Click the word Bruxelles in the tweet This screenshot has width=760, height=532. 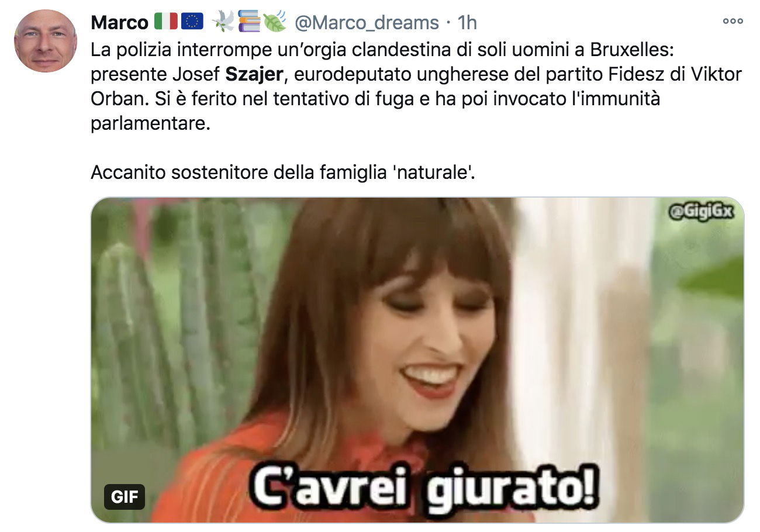pyautogui.click(x=632, y=50)
